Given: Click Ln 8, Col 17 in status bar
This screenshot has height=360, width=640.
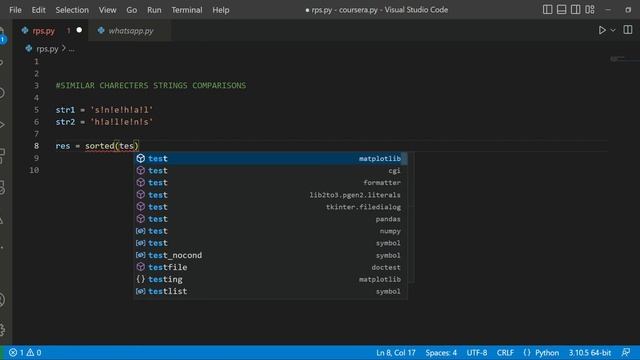Looking at the screenshot, I should [396, 353].
